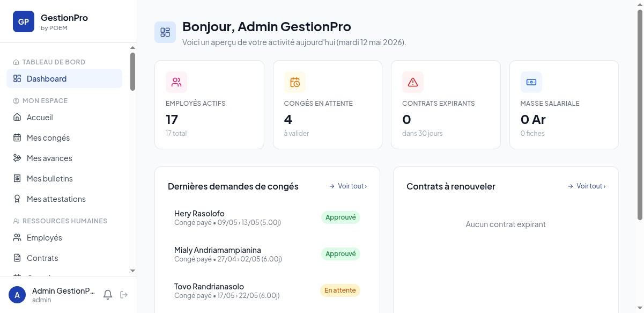Click the RESSOURCES HUMAINES section label
Screen dimensions: 644x313
point(65,221)
